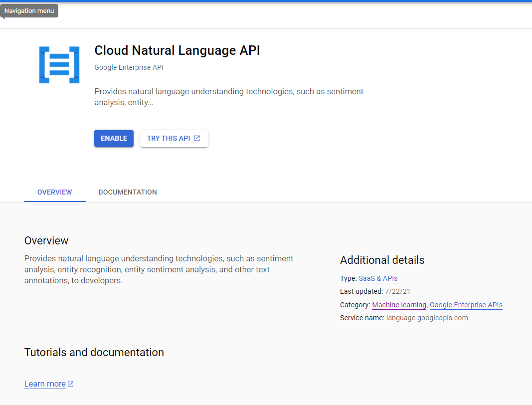Enable the Cloud Natural Language API
Screen dimensions: 532x405
(x=114, y=138)
